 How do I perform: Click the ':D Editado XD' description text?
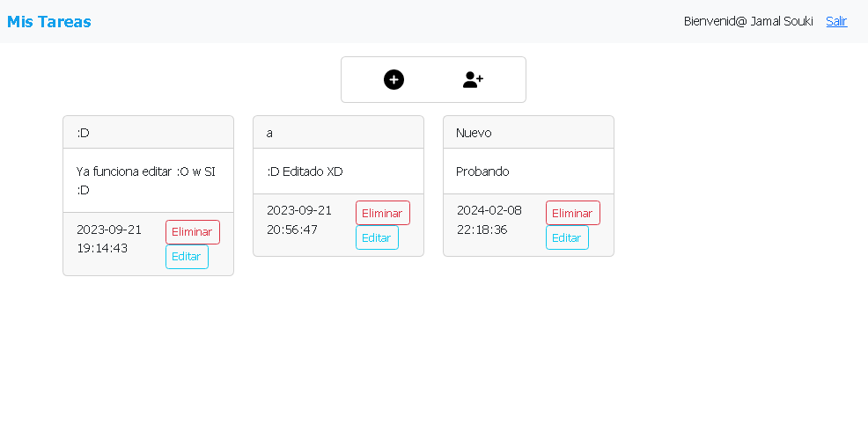tap(305, 171)
